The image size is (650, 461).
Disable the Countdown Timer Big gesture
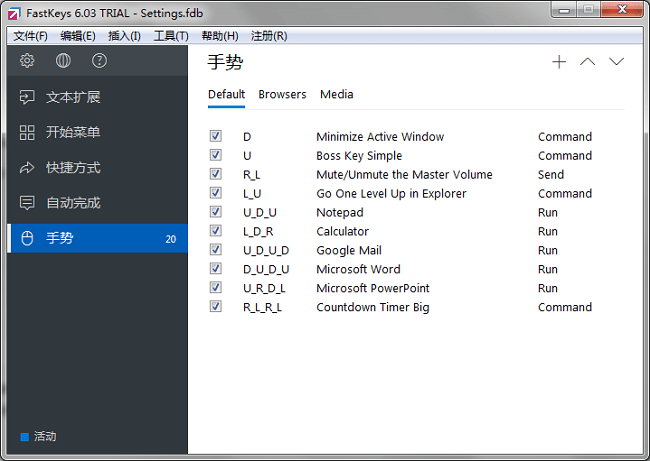tap(216, 308)
